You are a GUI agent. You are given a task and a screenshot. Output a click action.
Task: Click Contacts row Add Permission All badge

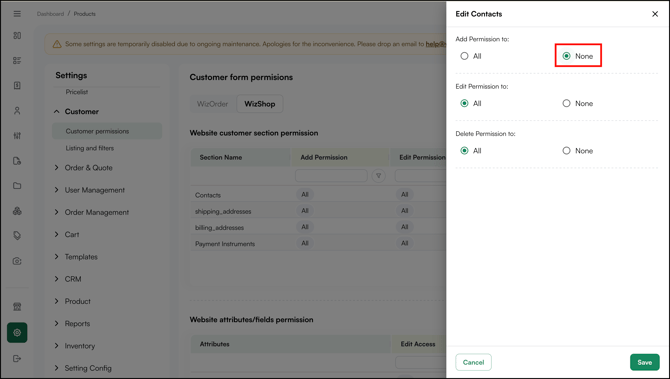[x=305, y=194]
